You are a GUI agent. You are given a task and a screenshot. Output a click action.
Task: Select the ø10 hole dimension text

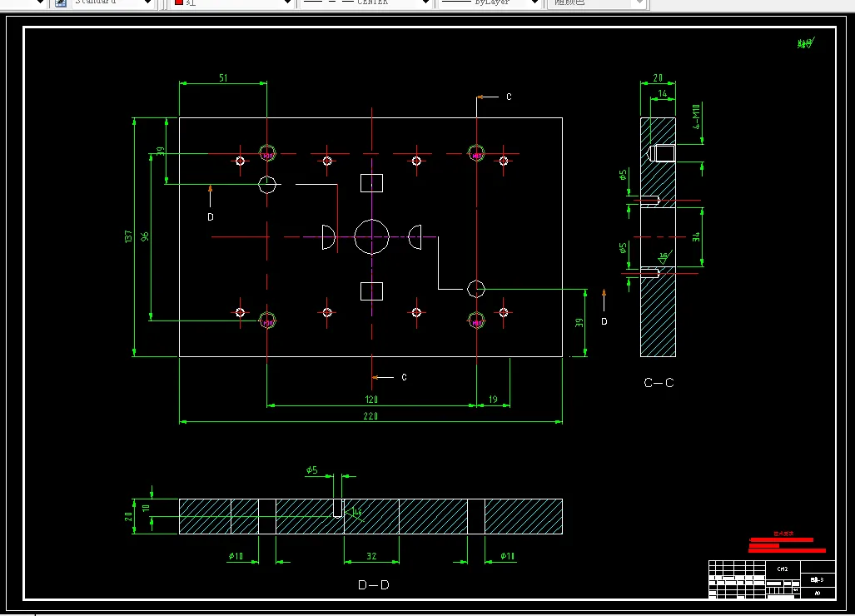pyautogui.click(x=236, y=556)
